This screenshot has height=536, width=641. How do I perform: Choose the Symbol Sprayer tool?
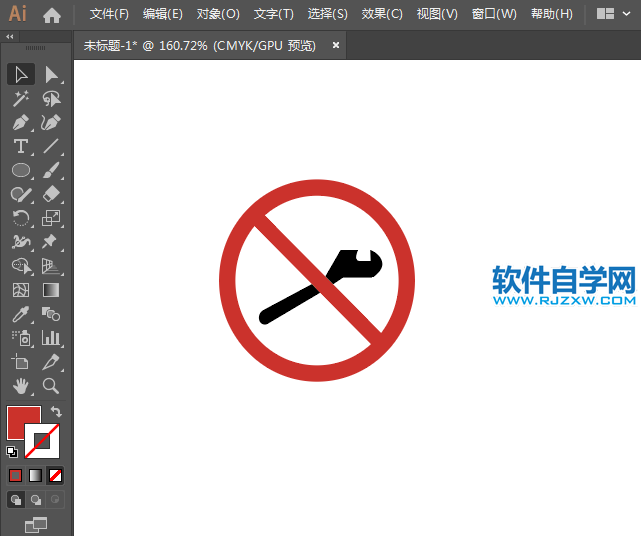tap(21, 338)
